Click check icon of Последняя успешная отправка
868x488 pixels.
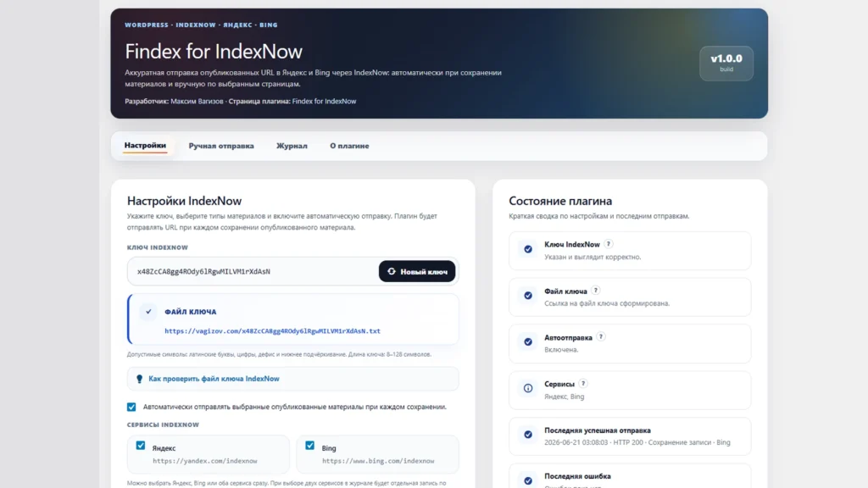[528, 435]
